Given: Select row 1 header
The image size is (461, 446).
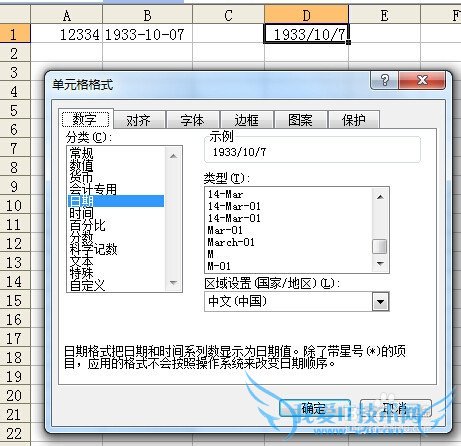Looking at the screenshot, I should pyautogui.click(x=15, y=34).
